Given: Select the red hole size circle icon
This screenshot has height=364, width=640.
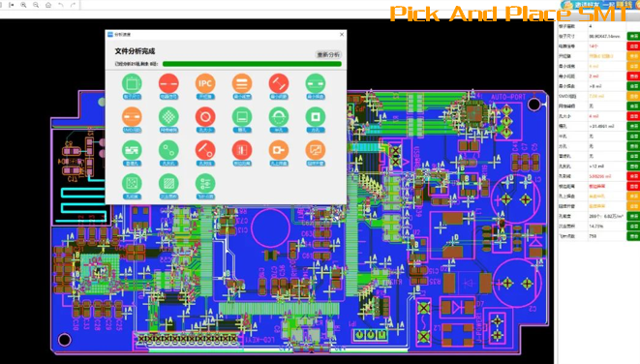Looking at the screenshot, I should pos(205,117).
